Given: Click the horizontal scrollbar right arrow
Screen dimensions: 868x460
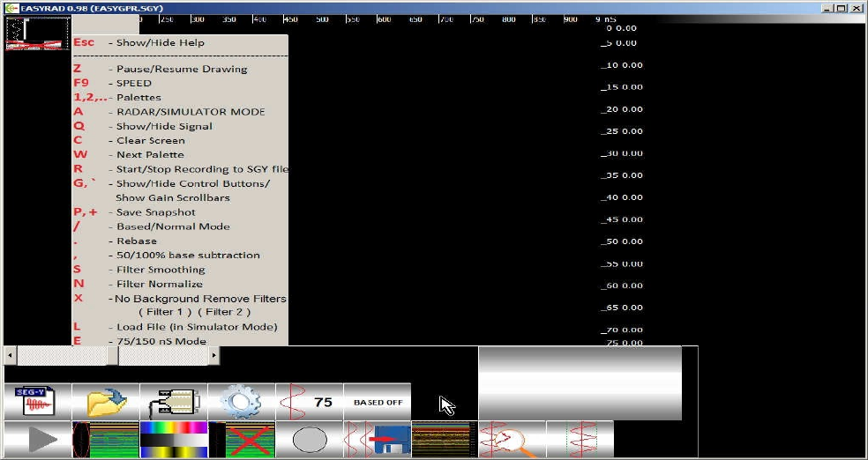Looking at the screenshot, I should [214, 355].
